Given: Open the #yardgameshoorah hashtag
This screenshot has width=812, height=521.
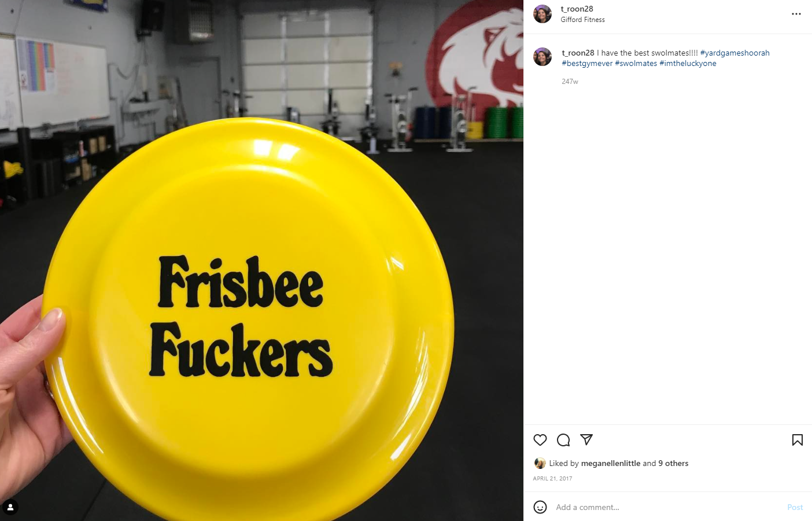Looking at the screenshot, I should pyautogui.click(x=735, y=53).
